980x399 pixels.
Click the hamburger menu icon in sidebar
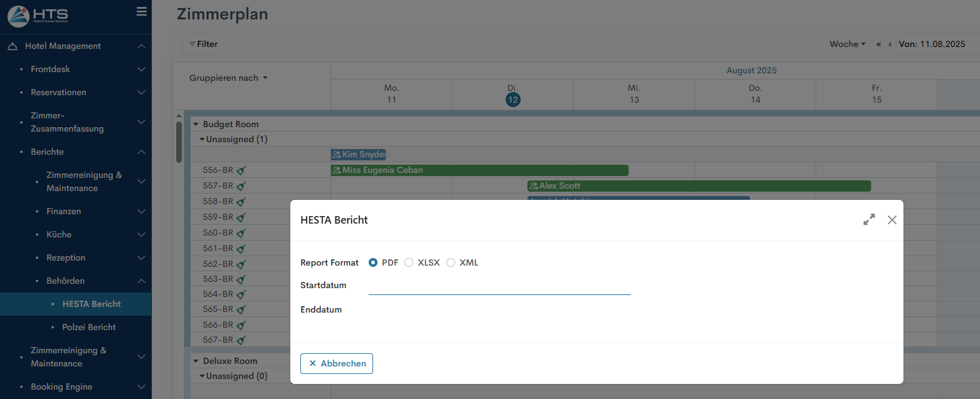(141, 11)
